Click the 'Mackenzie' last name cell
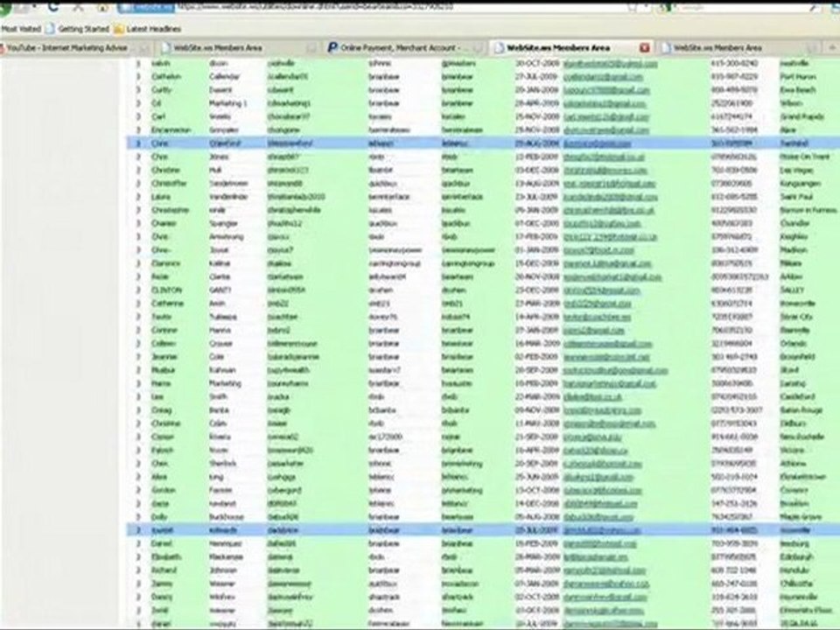This screenshot has height=630, width=840. coord(226,557)
